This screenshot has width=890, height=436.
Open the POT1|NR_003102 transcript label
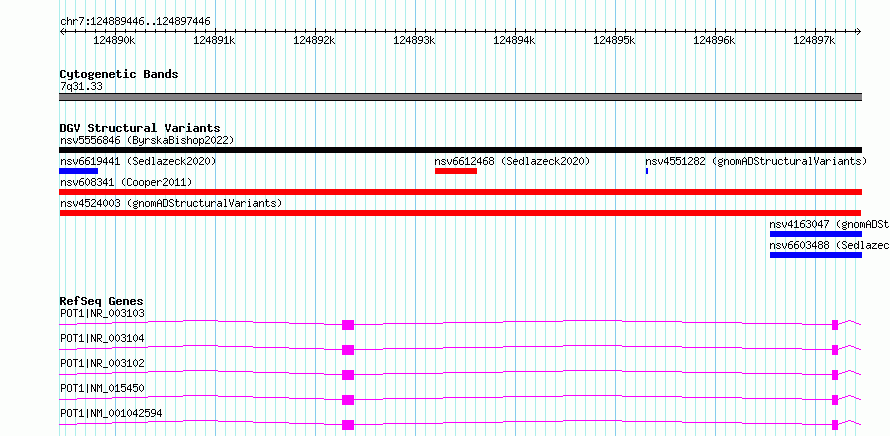(102, 363)
